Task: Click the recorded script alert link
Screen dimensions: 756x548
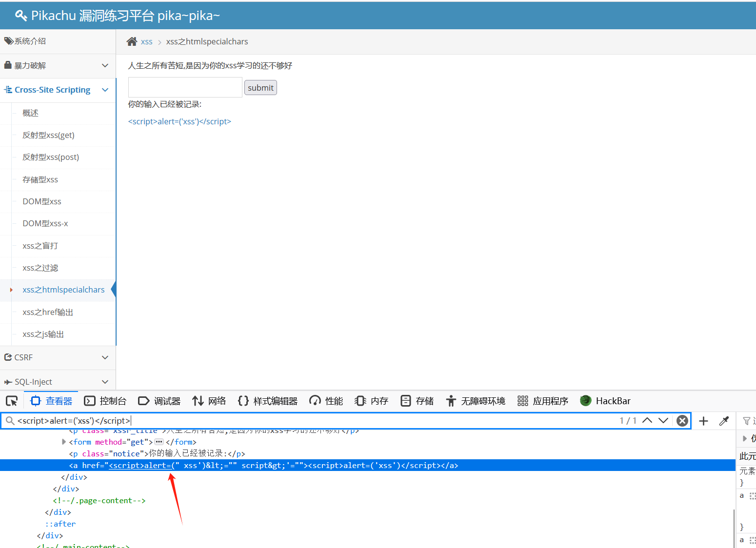Action: [179, 121]
